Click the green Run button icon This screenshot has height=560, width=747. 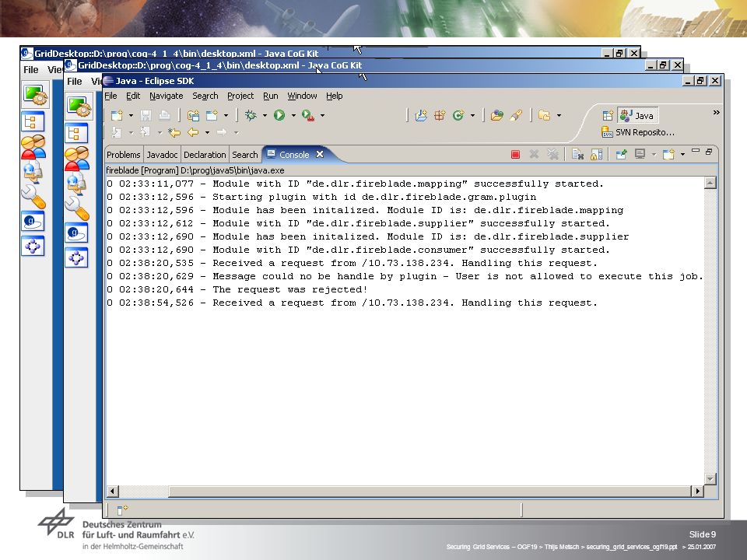279,115
